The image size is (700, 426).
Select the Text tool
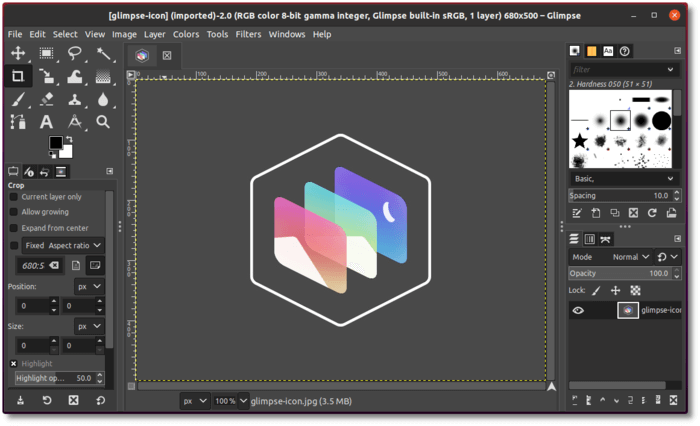coord(46,122)
